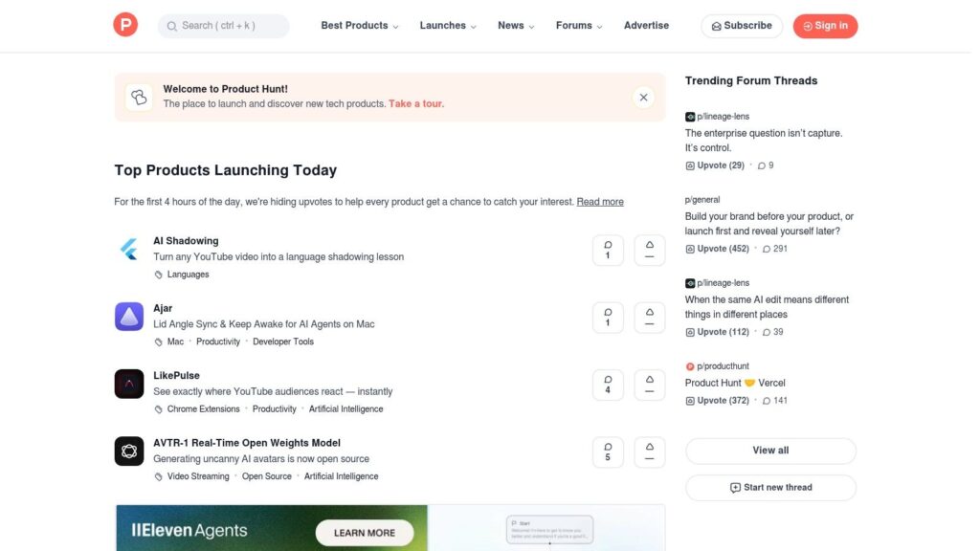Viewport: 980px width, 551px height.
Task: Expand the News menu
Action: (x=516, y=26)
